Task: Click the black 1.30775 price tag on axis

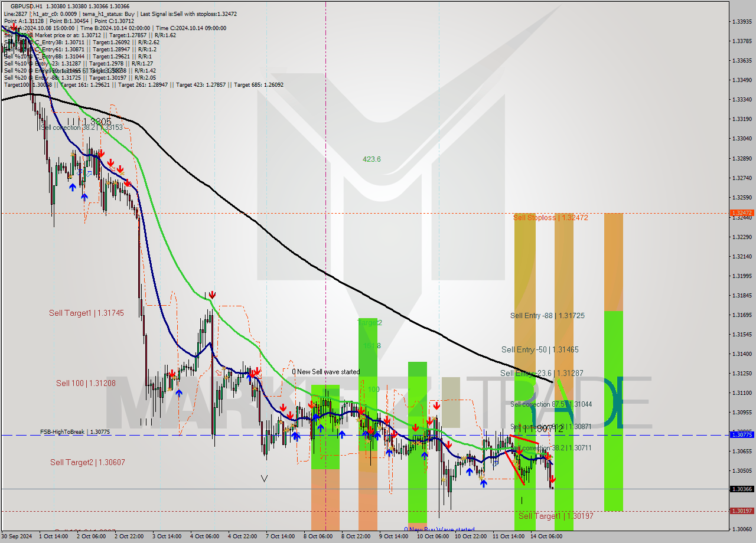Action: (x=742, y=434)
